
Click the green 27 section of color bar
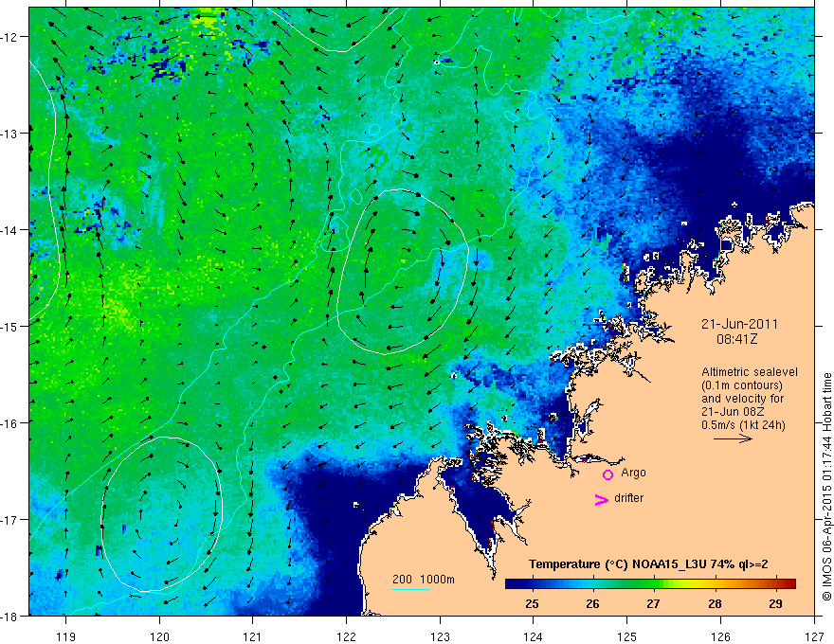(654, 584)
